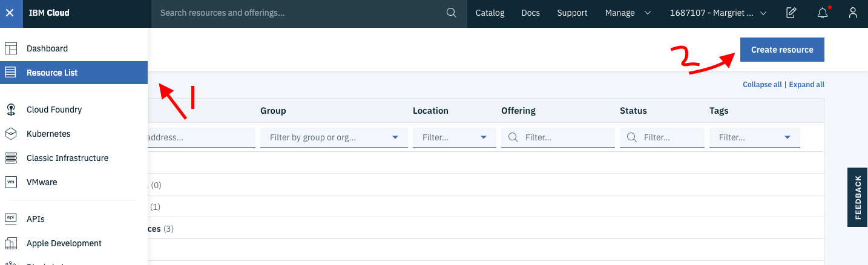Open the user profile avatar icon

click(853, 13)
